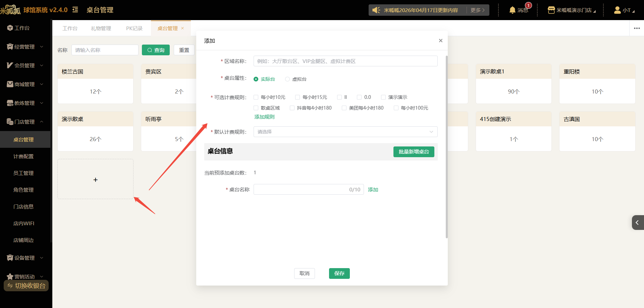
Task: Click the 切换收银台 button
Action: click(x=26, y=286)
